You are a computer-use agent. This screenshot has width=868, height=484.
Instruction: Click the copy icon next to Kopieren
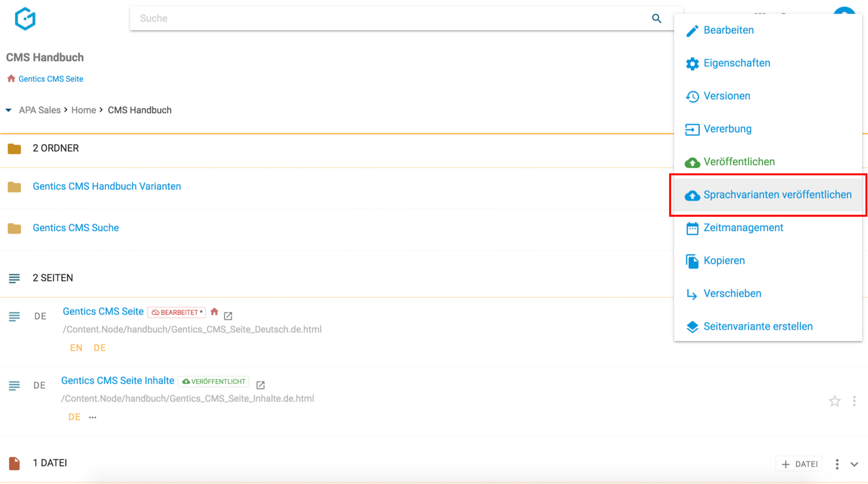point(692,261)
